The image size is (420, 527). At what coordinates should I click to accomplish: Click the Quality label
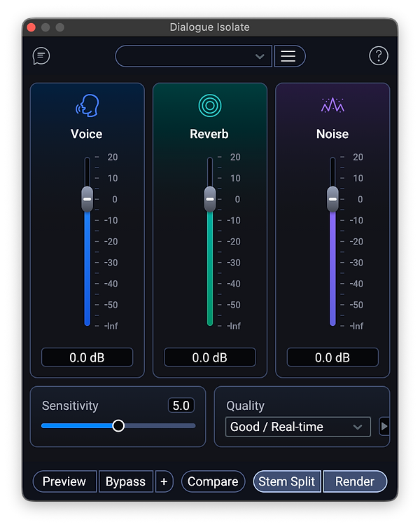(x=246, y=406)
